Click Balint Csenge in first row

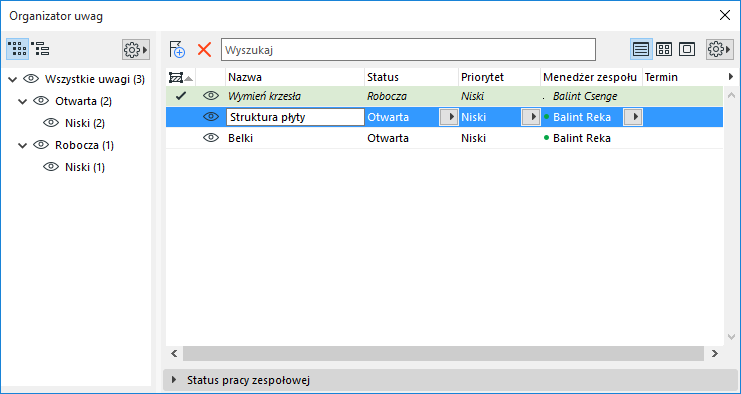pos(585,96)
